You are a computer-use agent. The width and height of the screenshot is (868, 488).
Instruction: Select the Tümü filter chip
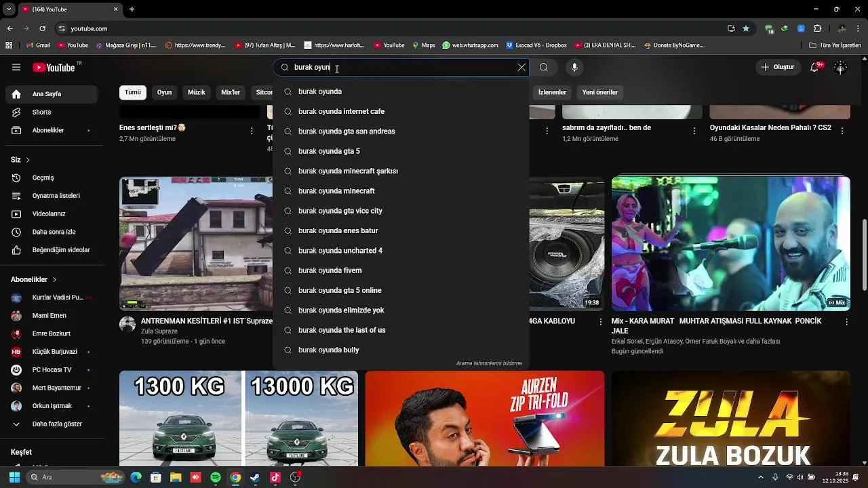point(133,92)
